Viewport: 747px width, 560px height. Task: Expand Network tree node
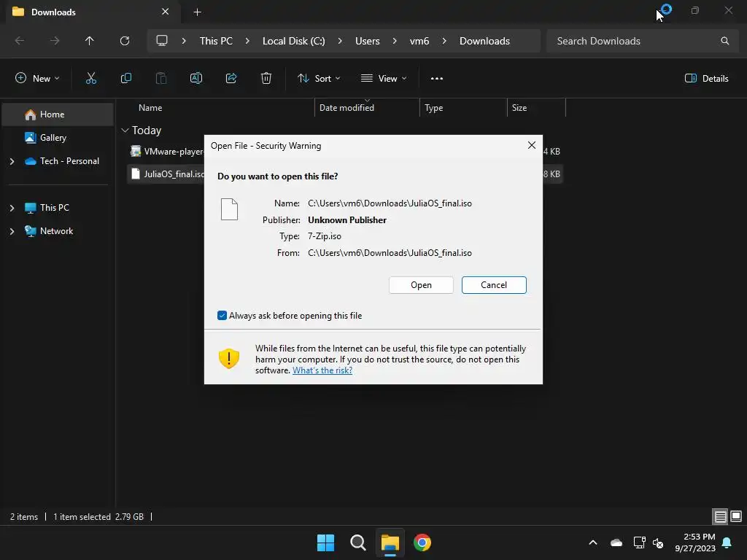(x=12, y=231)
